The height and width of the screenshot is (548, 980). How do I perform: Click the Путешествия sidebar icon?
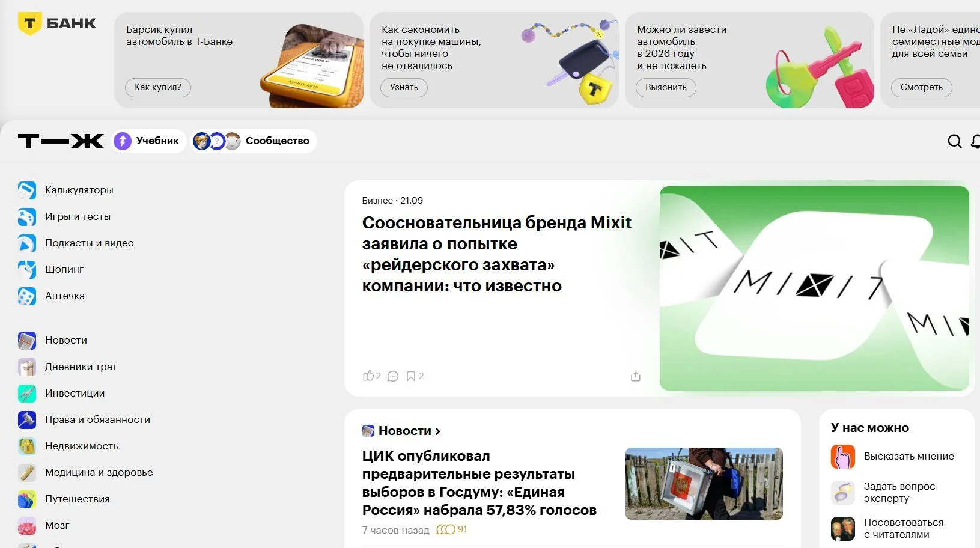tap(26, 499)
